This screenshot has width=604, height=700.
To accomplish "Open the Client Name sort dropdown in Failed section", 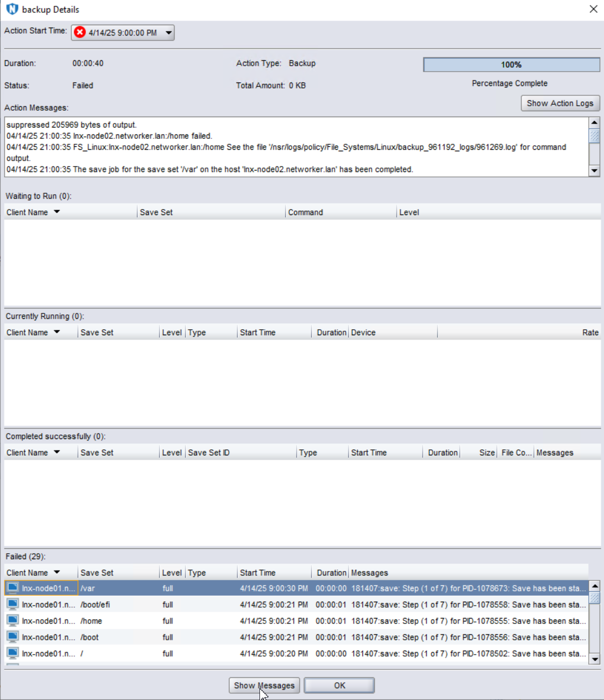I will tap(58, 572).
